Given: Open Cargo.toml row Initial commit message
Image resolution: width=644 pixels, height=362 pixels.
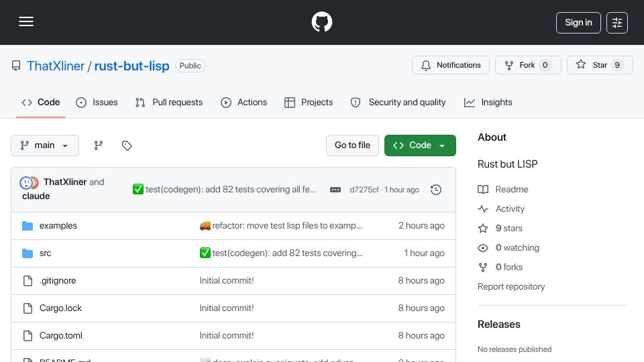Looking at the screenshot, I should click(x=227, y=336).
